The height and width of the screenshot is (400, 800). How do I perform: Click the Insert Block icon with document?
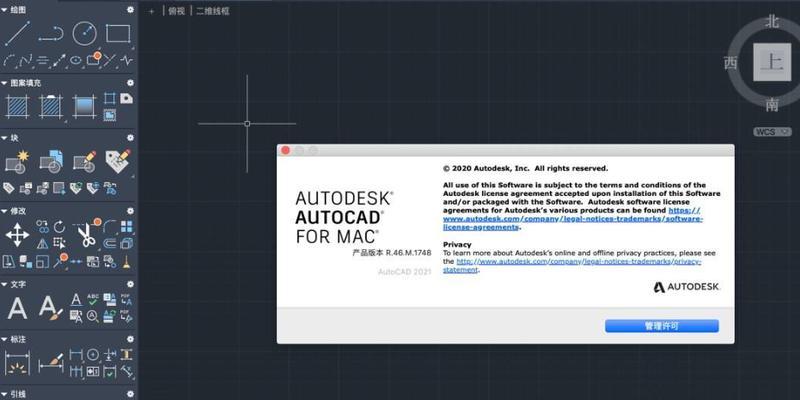[51, 161]
